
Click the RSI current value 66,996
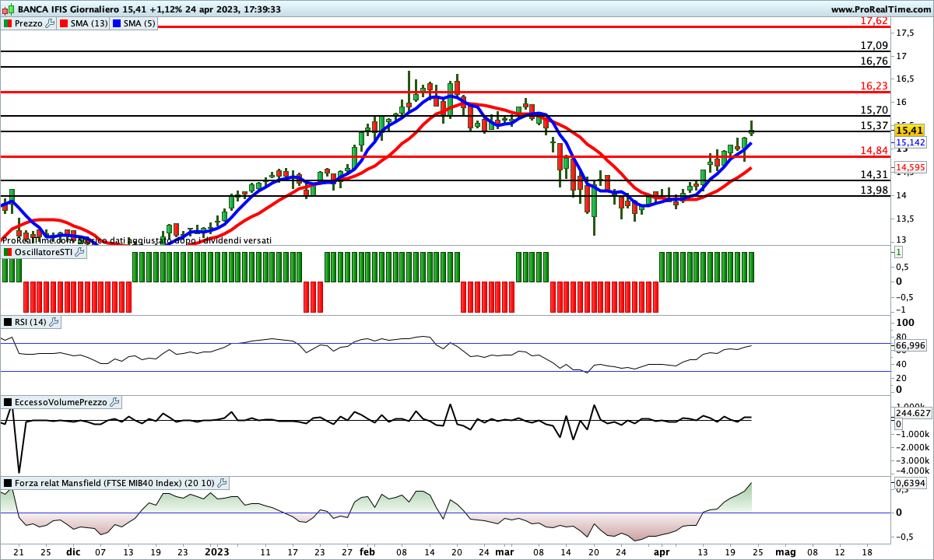pos(910,345)
